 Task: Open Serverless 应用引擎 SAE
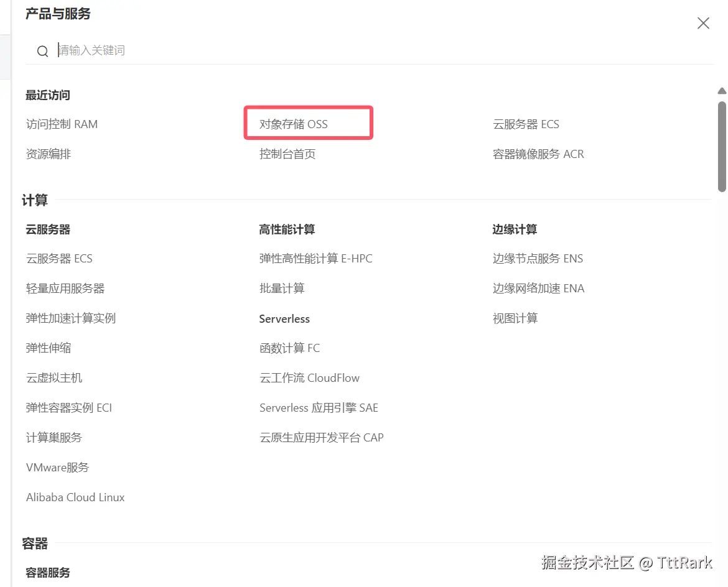319,408
